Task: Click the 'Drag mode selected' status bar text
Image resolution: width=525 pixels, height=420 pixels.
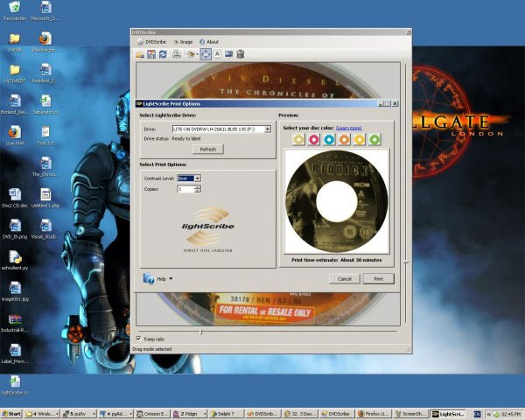Action: pyautogui.click(x=152, y=349)
